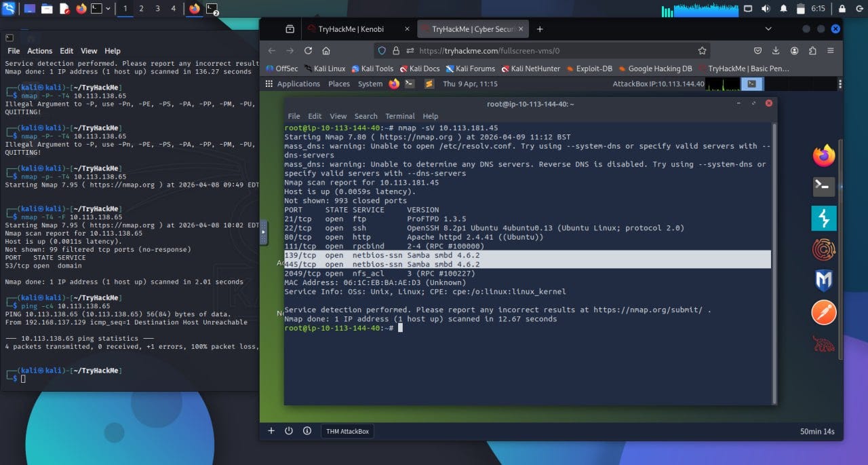Open the notifications bell in the tray
868x465 pixels.
coord(783,9)
